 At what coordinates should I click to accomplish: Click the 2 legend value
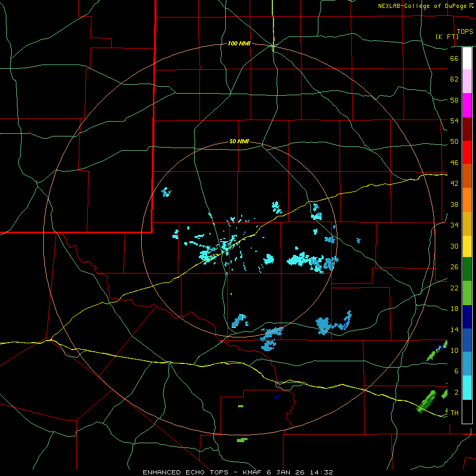456,392
